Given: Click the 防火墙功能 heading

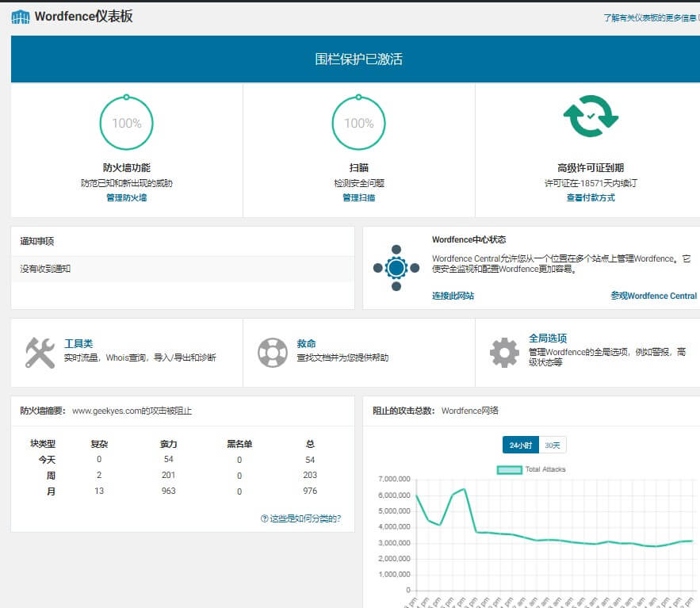Looking at the screenshot, I should pos(126,168).
